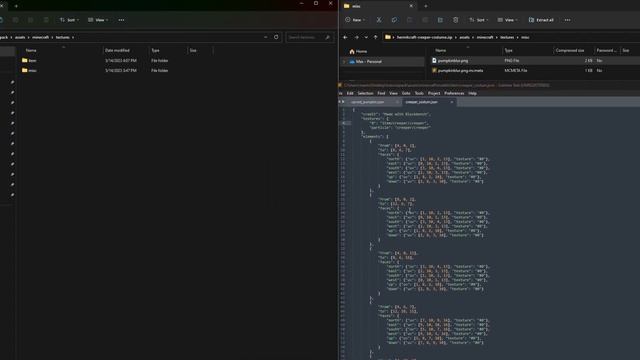This screenshot has width=640, height=360.
Task: Open the Sort dropdown in right Explorer window
Action: click(x=478, y=20)
